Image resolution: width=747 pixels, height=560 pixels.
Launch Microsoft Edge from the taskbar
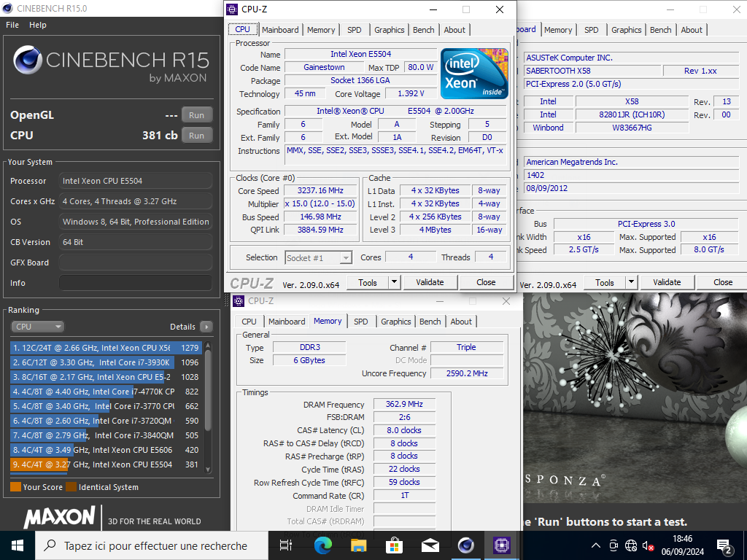pos(322,545)
